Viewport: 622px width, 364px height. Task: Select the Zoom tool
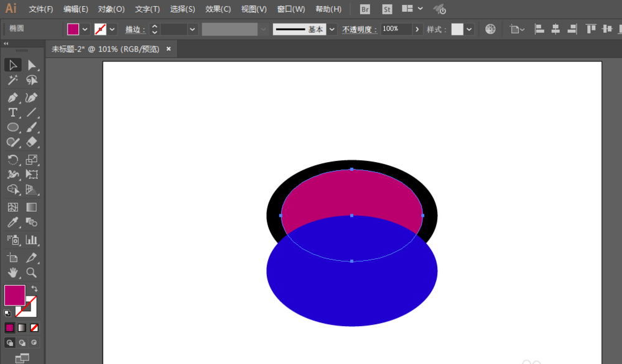pyautogui.click(x=31, y=273)
